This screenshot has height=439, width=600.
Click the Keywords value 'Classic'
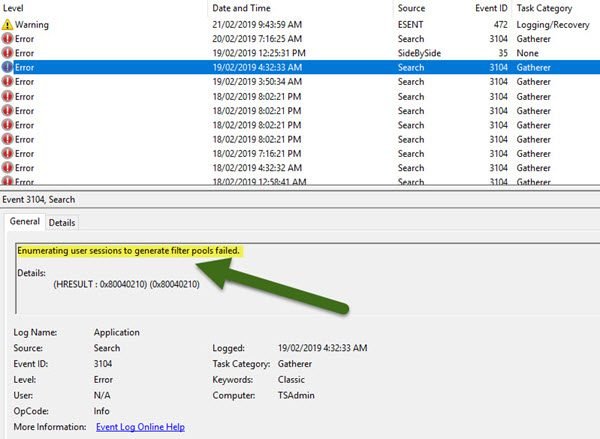(291, 379)
